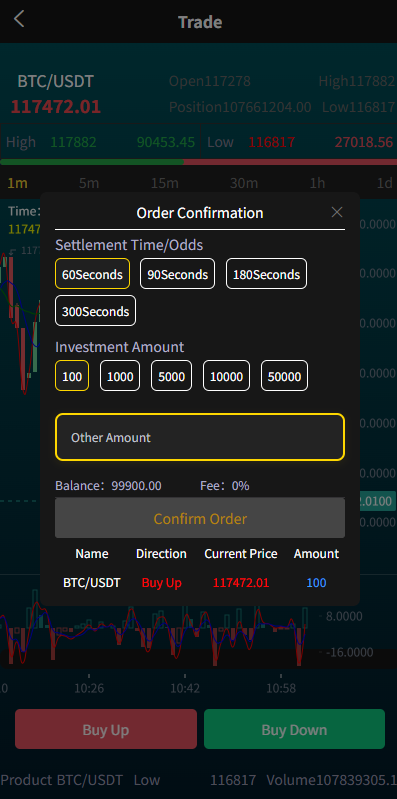Choose the 50000 investment amount

pyautogui.click(x=284, y=376)
